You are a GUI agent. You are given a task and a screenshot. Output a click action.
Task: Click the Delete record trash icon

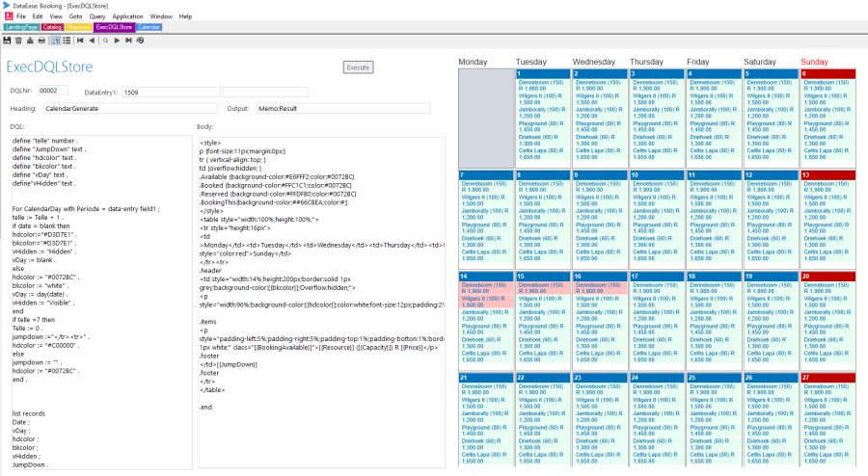pos(18,40)
